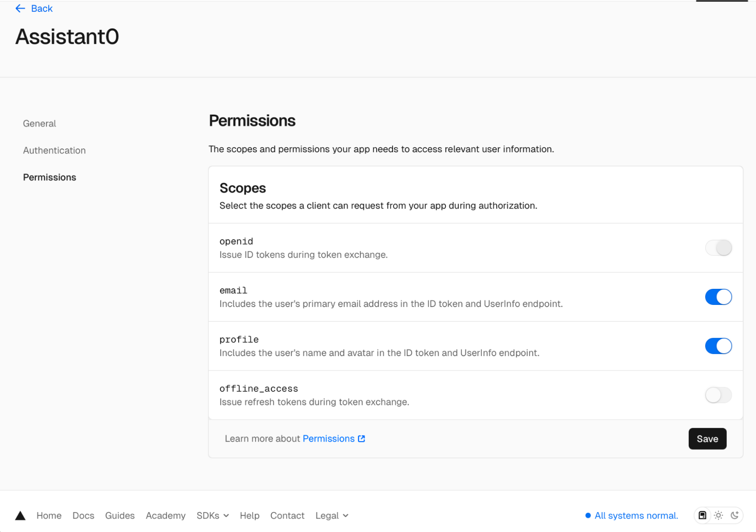Open the Legal dropdown menu
The height and width of the screenshot is (532, 756).
[332, 516]
